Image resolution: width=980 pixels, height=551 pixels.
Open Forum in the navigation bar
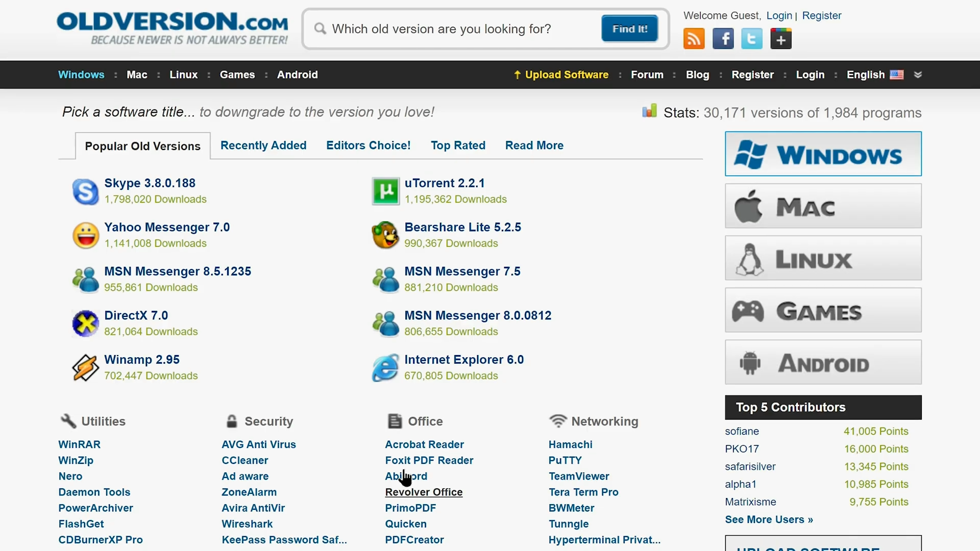click(x=647, y=74)
